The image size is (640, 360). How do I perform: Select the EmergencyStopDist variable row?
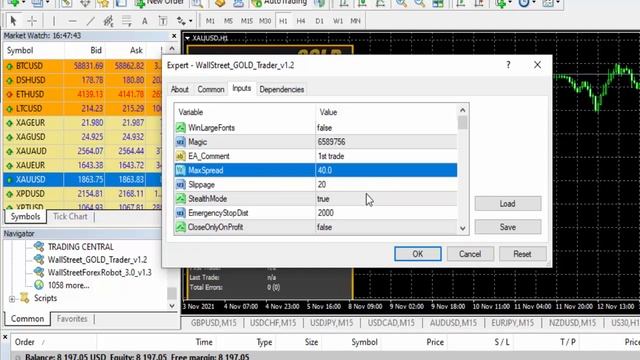316,213
